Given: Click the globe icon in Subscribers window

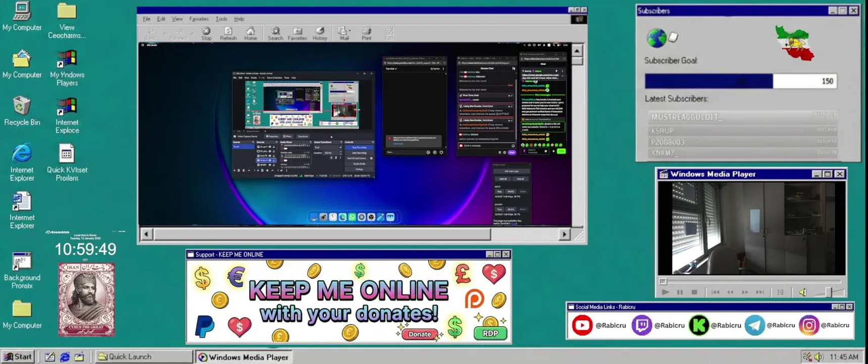Looking at the screenshot, I should coord(656,38).
